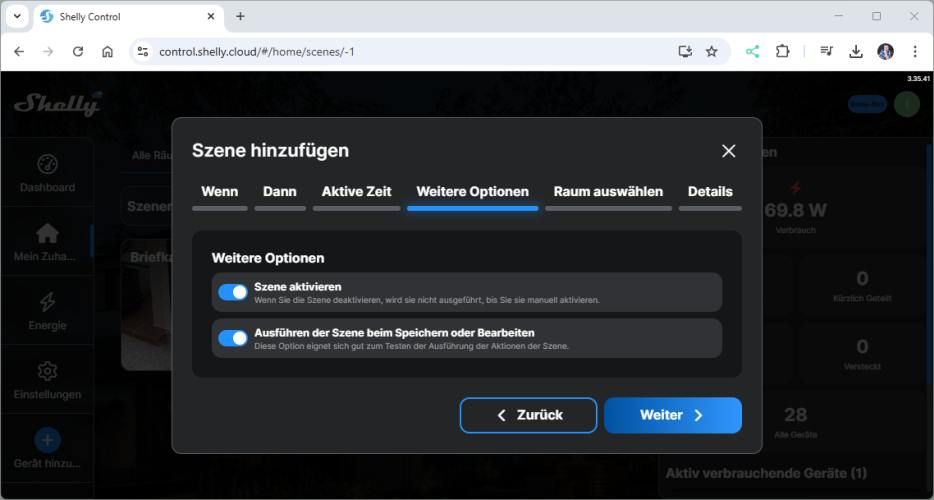Open Chrome downloads icon
This screenshot has width=934, height=500.
coord(856,51)
